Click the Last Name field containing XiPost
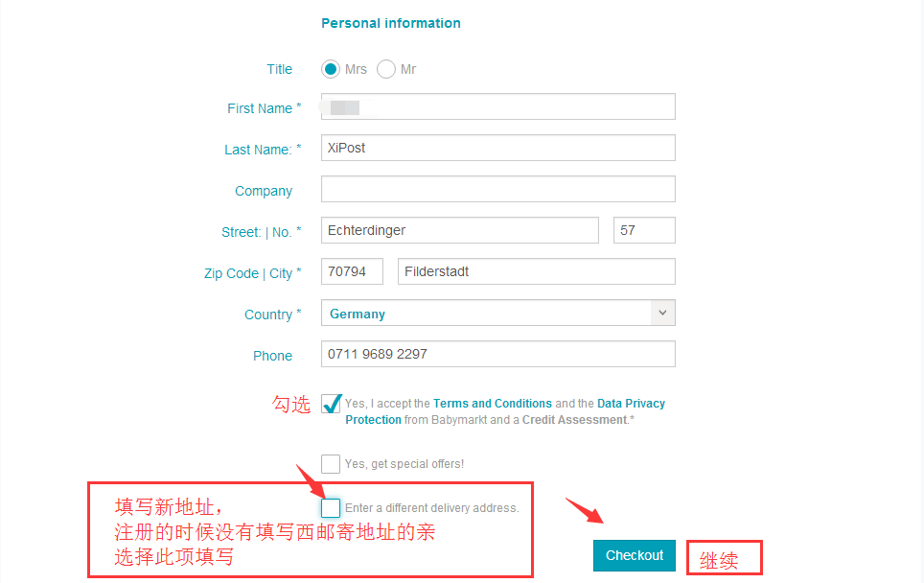This screenshot has width=924, height=583. 497,148
